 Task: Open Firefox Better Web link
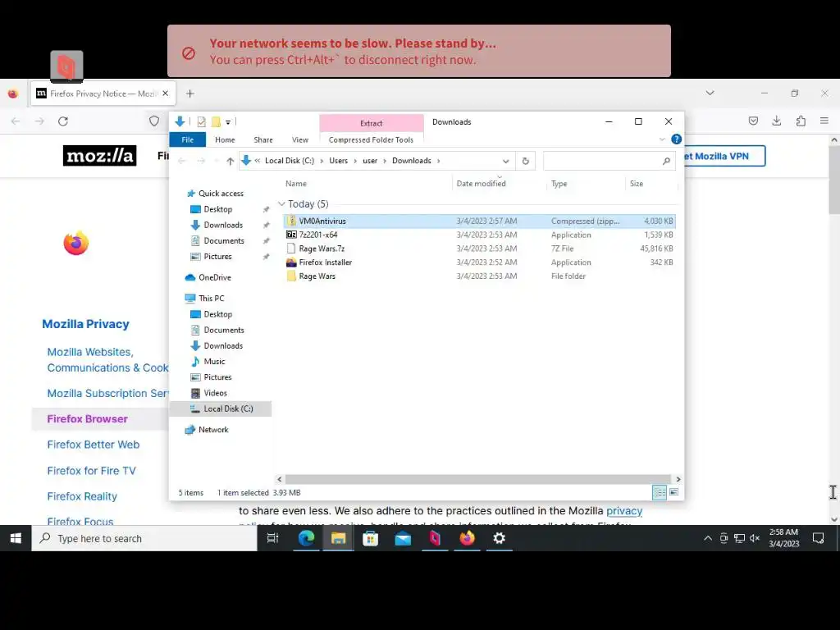coord(94,445)
